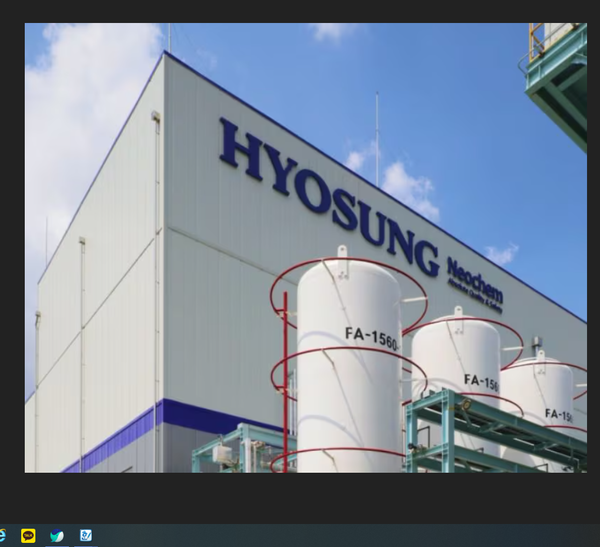
Task: Launch KakaoTalk from the taskbar
Action: pyautogui.click(x=29, y=536)
